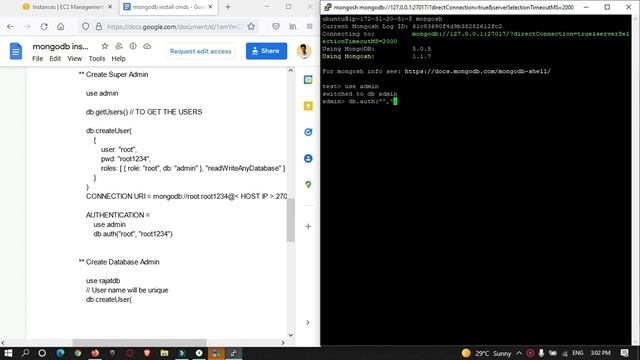This screenshot has height=360, width=640.
Task: Open the Edit menu
Action: pos(55,59)
